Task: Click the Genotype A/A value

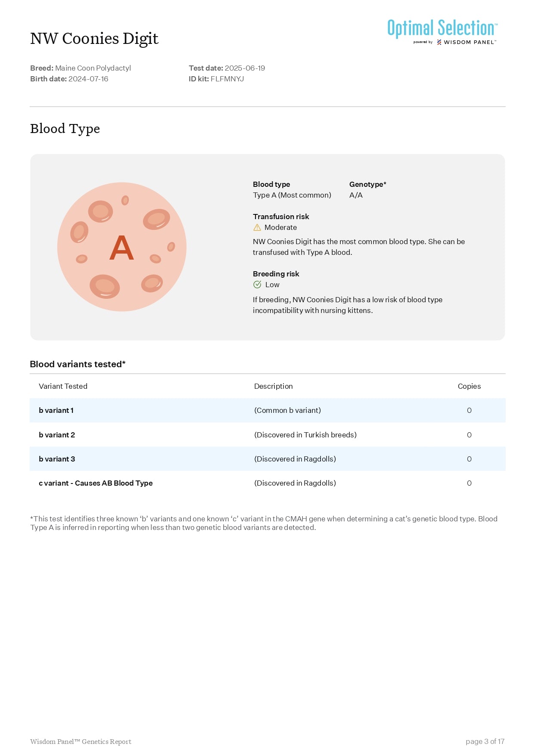Action: point(356,195)
